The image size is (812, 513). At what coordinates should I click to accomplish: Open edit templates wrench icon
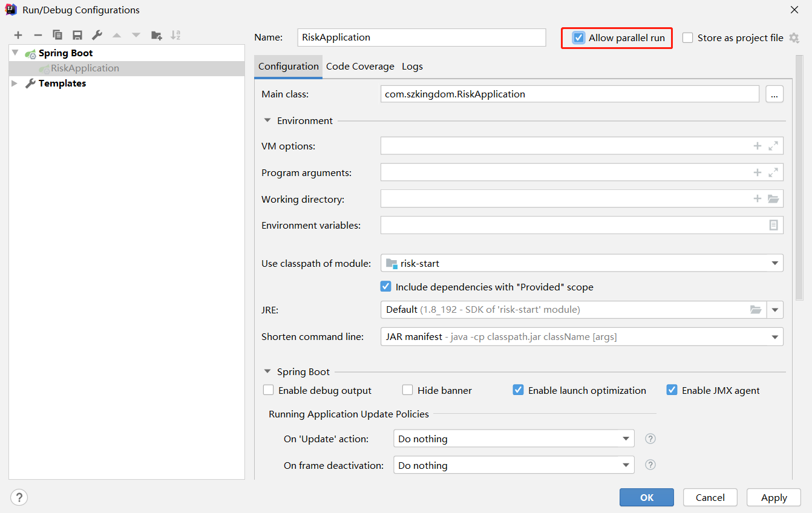pyautogui.click(x=97, y=36)
